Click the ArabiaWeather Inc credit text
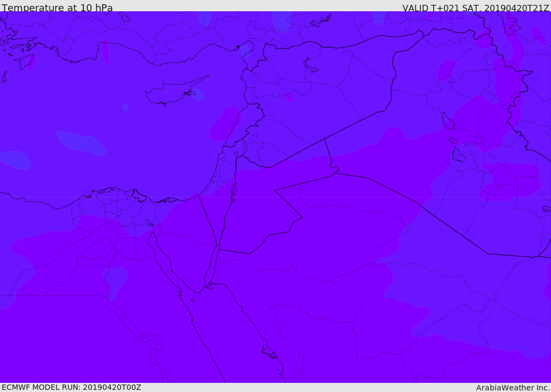Image resolution: width=551 pixels, height=392 pixels. (512, 388)
